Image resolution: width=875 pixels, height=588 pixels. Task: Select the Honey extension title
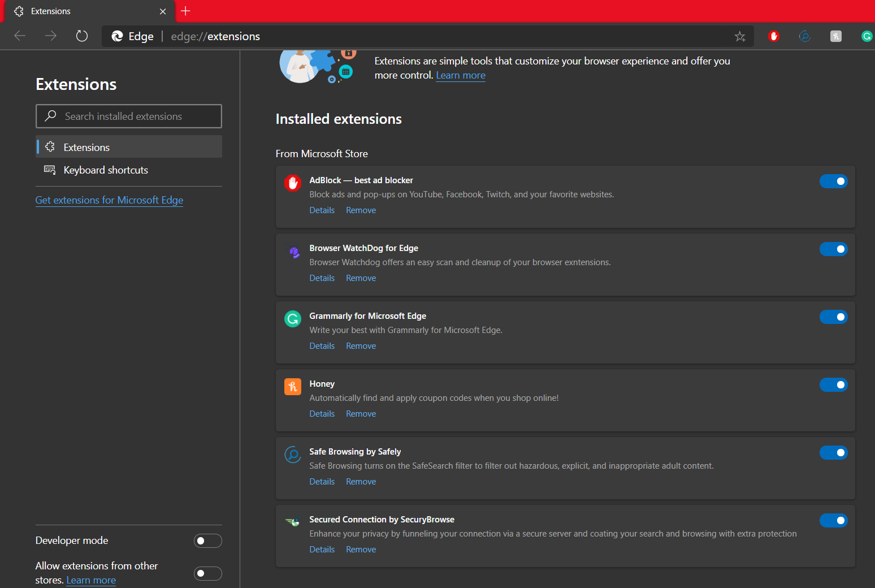pyautogui.click(x=322, y=384)
